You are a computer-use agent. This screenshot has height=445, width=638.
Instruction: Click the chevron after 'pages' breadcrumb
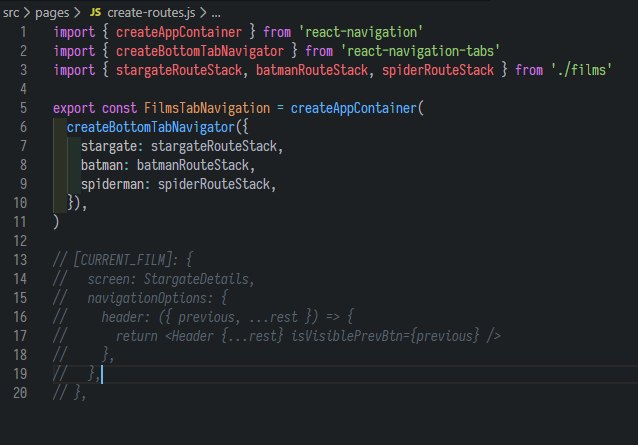click(77, 13)
